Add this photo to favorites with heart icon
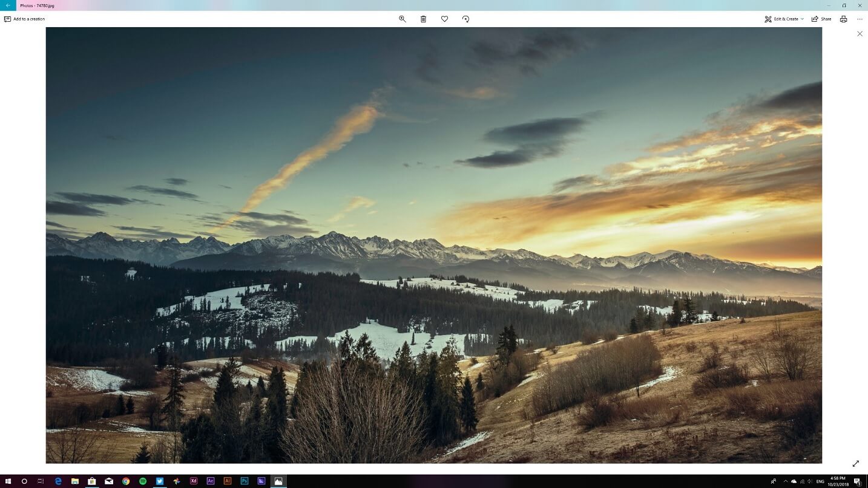The height and width of the screenshot is (488, 868). [444, 19]
